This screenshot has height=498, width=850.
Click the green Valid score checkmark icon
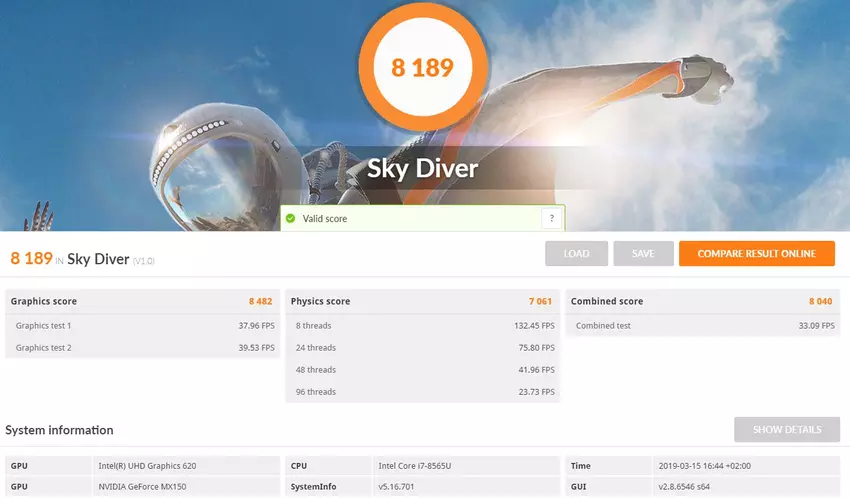coord(290,218)
